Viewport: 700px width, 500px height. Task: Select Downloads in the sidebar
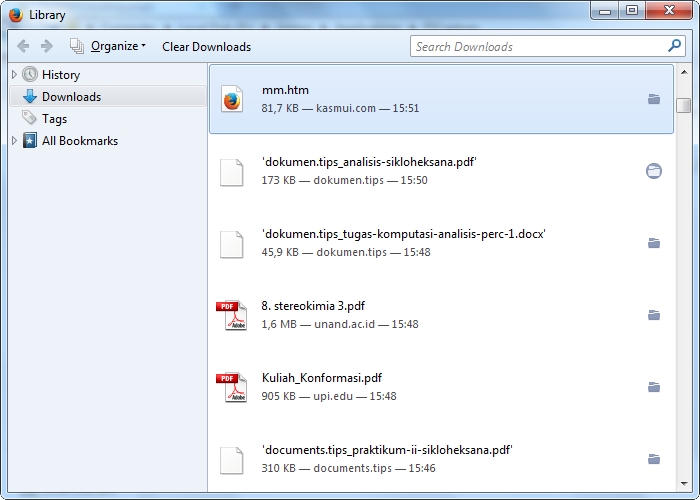70,97
